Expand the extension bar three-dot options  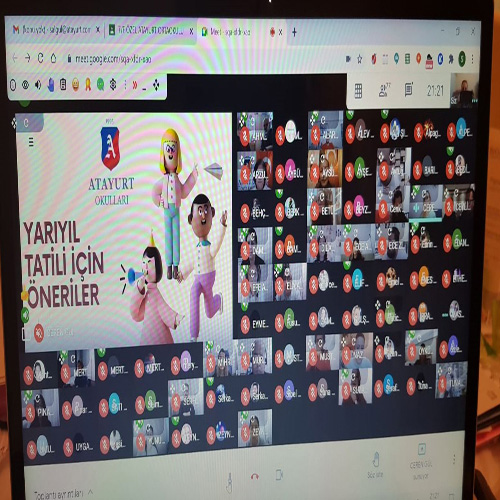pos(126,85)
